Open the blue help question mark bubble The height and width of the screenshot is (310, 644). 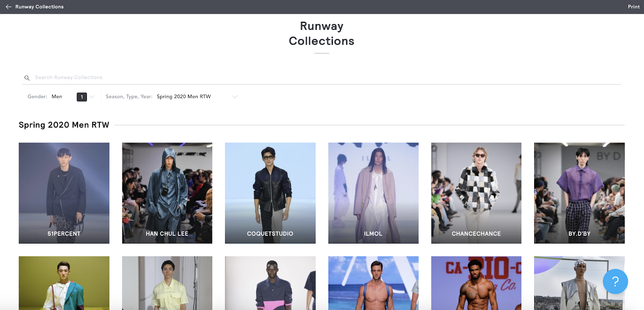(x=615, y=281)
